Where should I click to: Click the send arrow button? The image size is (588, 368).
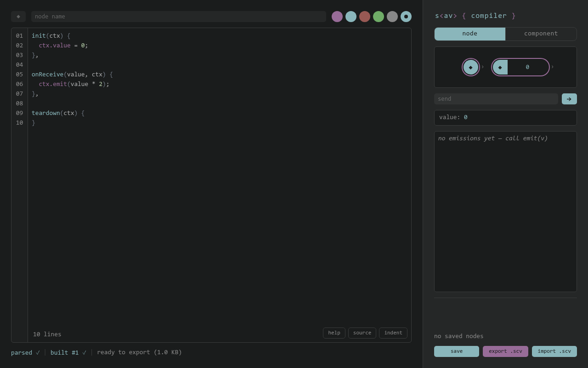(569, 99)
